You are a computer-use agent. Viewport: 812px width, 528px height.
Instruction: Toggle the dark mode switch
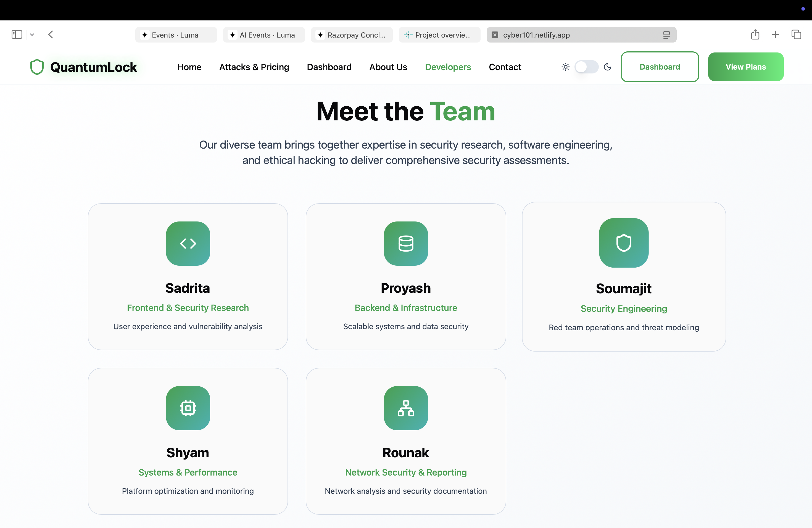[x=586, y=67]
